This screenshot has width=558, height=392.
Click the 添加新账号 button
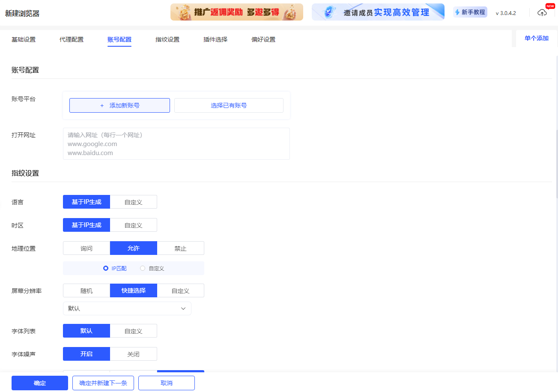pyautogui.click(x=119, y=105)
